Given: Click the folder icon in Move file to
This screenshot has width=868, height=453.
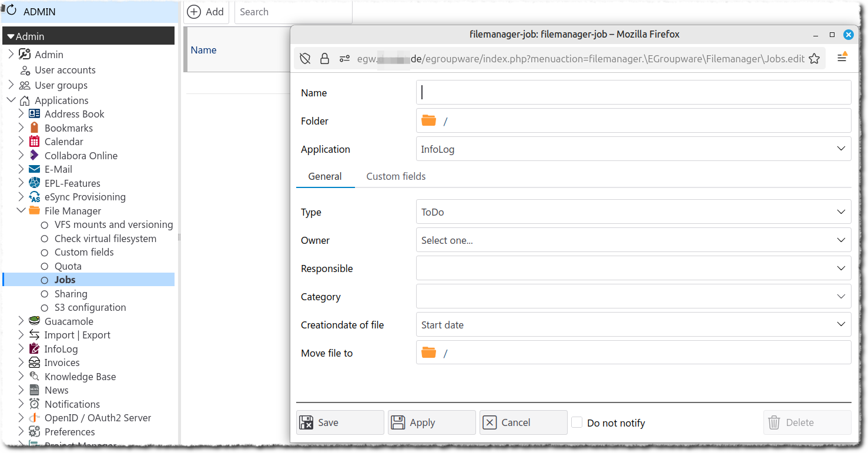Looking at the screenshot, I should [429, 353].
